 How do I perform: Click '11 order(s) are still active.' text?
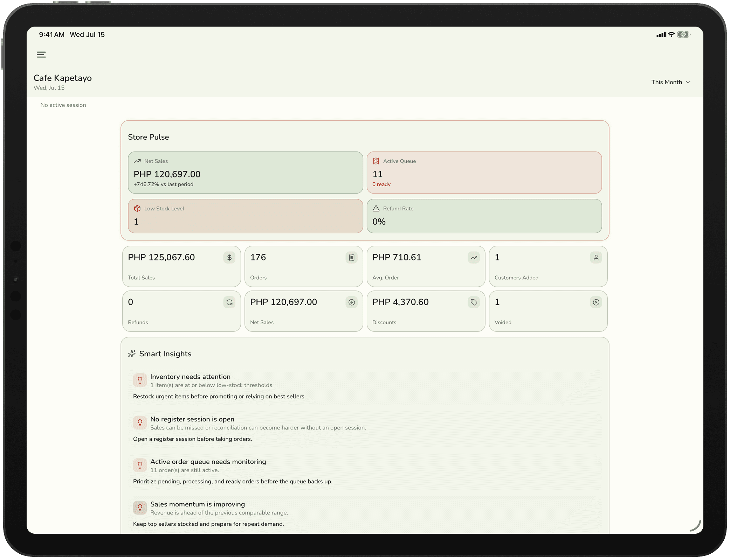pyautogui.click(x=185, y=470)
